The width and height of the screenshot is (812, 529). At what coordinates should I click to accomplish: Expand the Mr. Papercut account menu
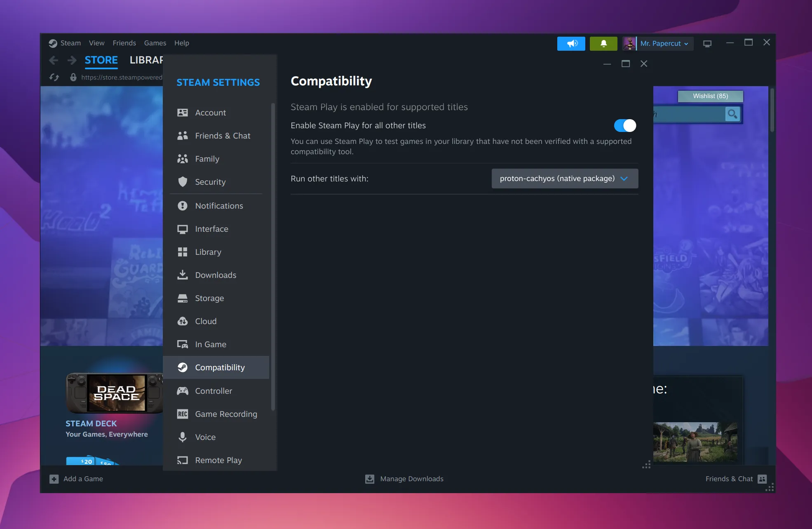664,44
